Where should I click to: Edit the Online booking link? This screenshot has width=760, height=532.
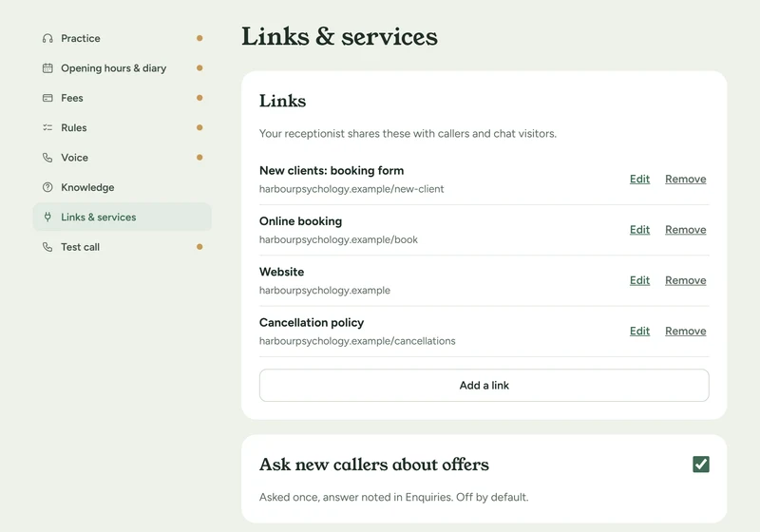[x=639, y=230]
